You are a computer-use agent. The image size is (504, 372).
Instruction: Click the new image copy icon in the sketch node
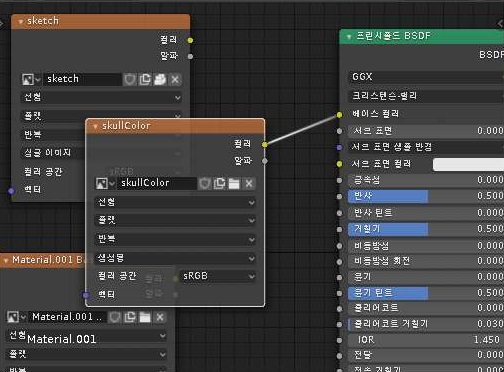coord(145,80)
